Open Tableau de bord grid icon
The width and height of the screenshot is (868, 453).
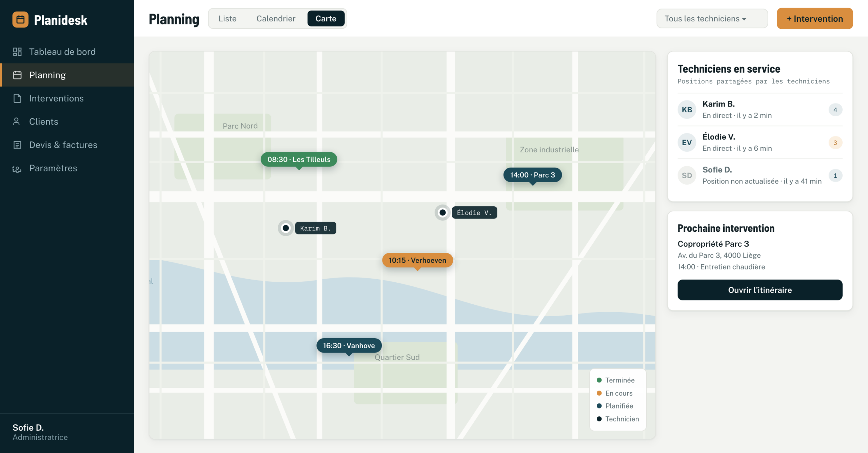coord(17,52)
